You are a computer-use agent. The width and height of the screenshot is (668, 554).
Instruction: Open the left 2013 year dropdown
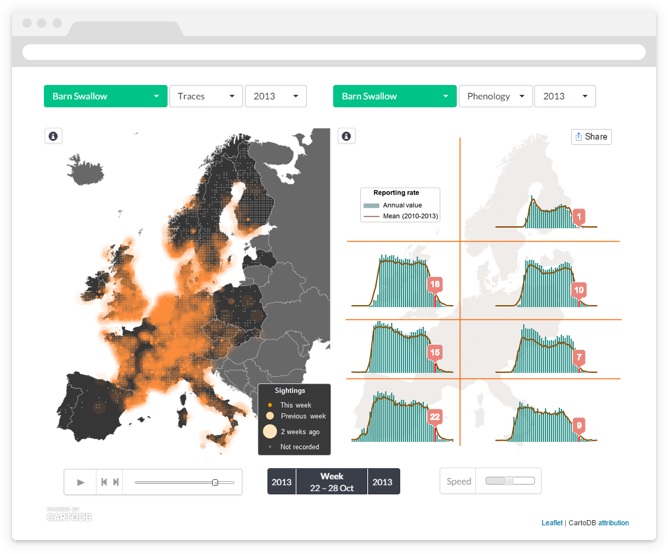[276, 96]
